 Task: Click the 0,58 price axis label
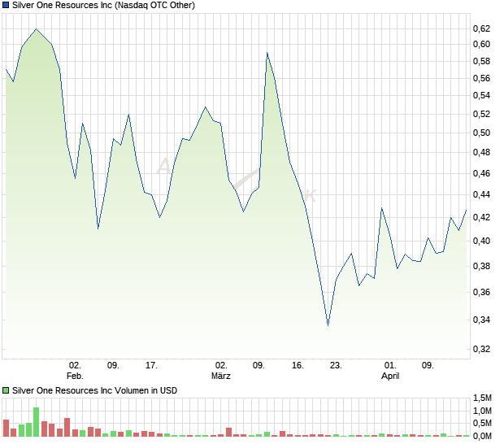(x=481, y=61)
